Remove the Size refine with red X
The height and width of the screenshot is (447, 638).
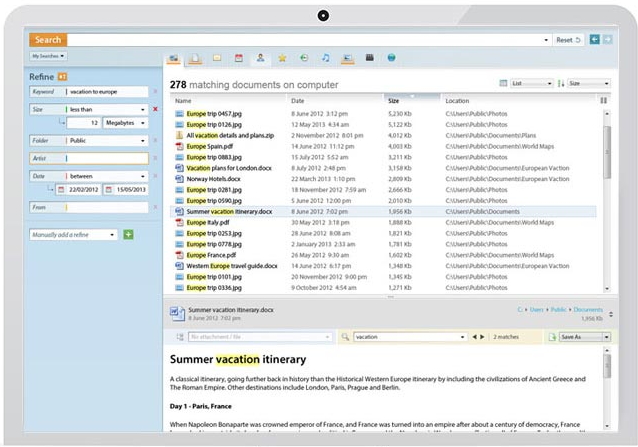coord(155,109)
